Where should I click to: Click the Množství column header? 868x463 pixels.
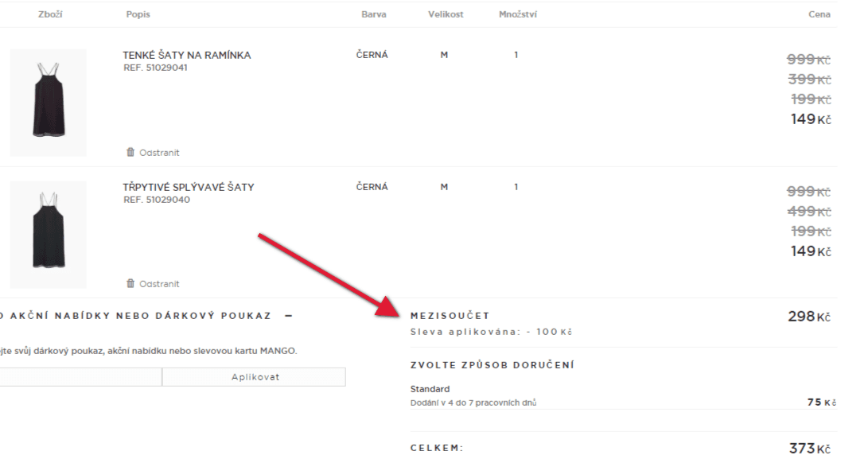[518, 14]
